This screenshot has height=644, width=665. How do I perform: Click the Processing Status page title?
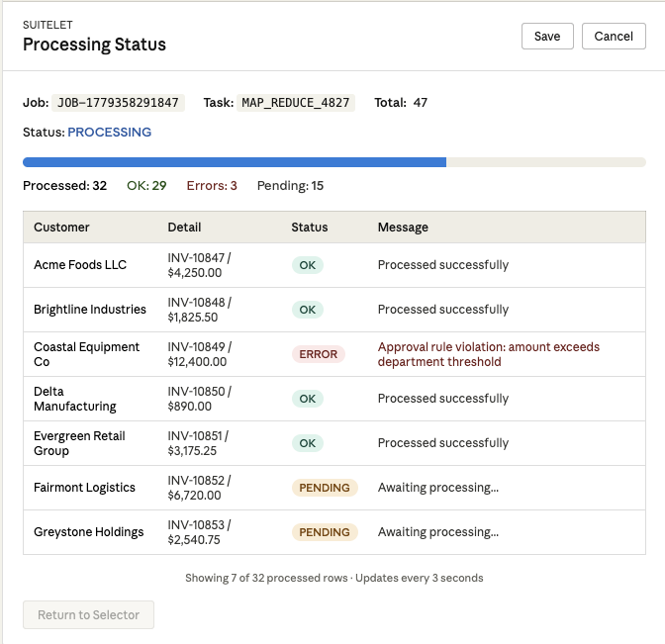[94, 45]
